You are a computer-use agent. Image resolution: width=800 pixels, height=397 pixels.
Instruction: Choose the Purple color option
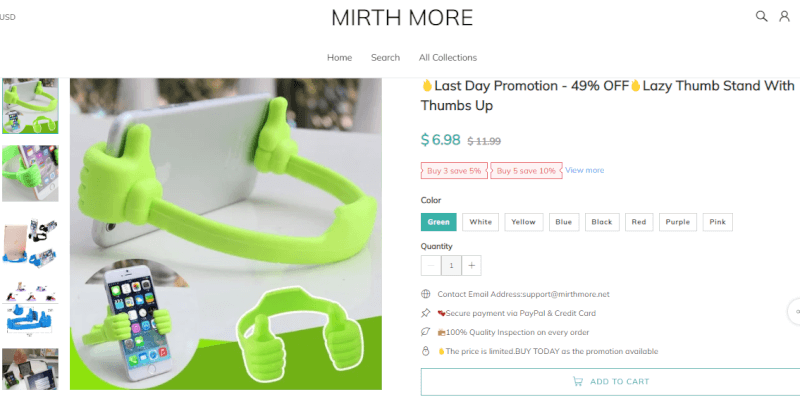[x=678, y=222]
